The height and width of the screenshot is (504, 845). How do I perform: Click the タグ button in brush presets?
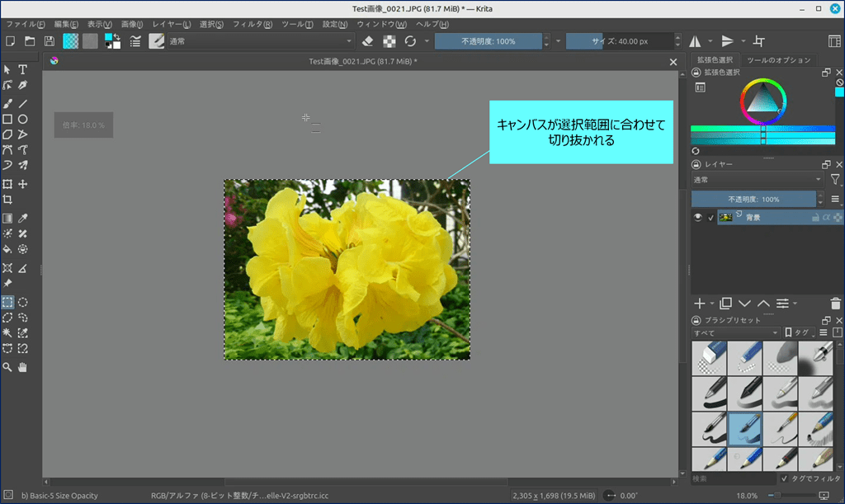[798, 333]
